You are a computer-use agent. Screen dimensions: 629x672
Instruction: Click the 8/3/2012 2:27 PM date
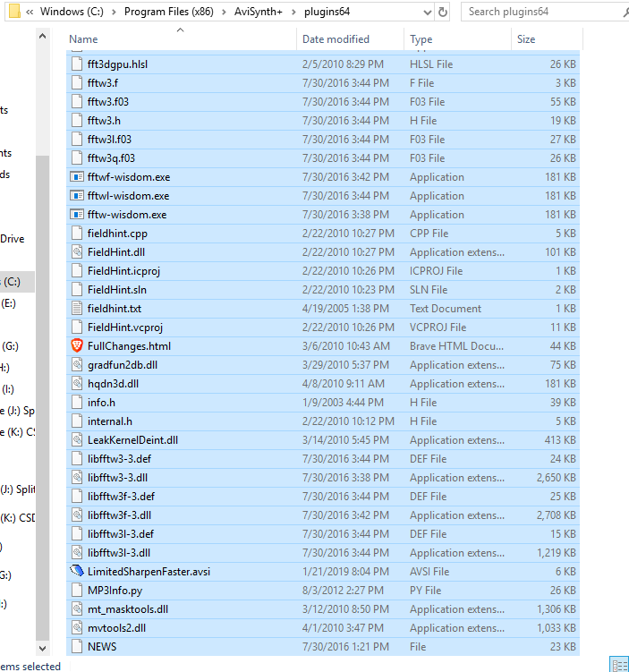(x=343, y=591)
